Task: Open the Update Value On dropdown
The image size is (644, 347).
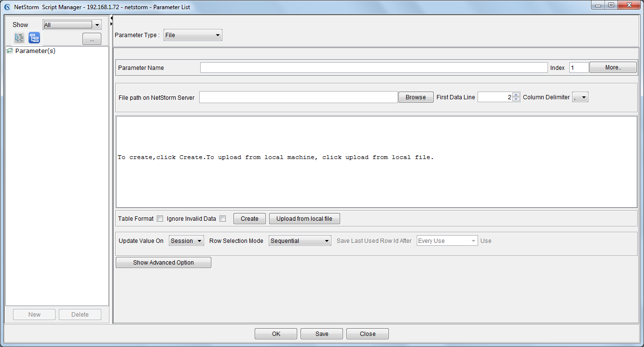Action: 186,241
